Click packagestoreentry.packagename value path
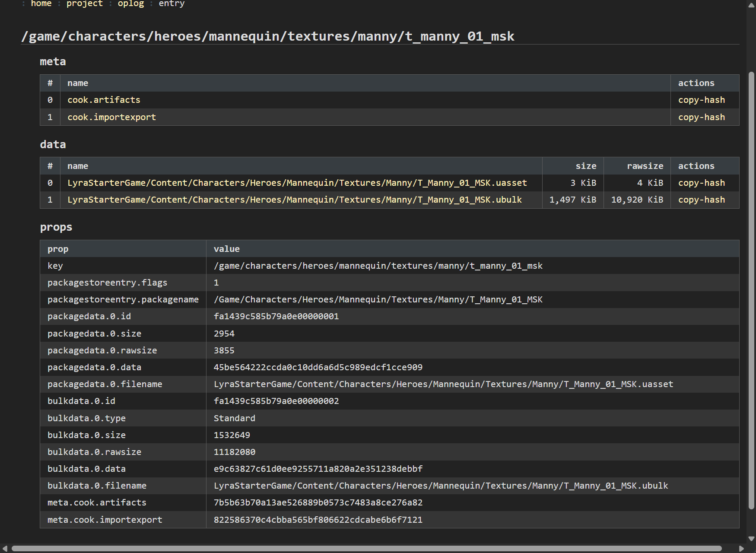The height and width of the screenshot is (553, 756). tap(378, 299)
